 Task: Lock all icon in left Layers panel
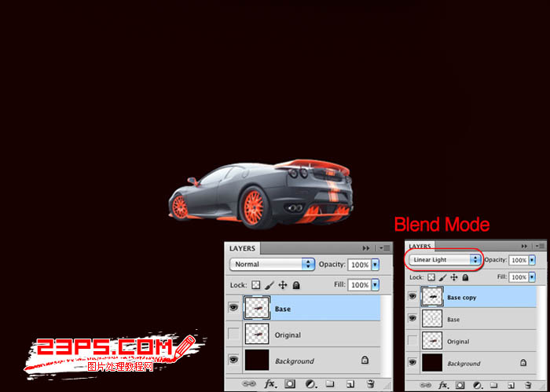[x=296, y=284]
